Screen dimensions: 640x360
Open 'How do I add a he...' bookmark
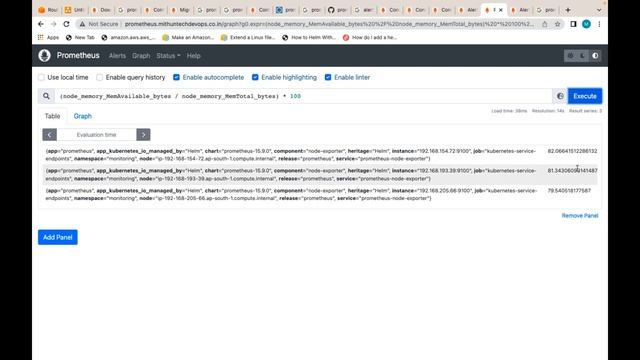370,37
